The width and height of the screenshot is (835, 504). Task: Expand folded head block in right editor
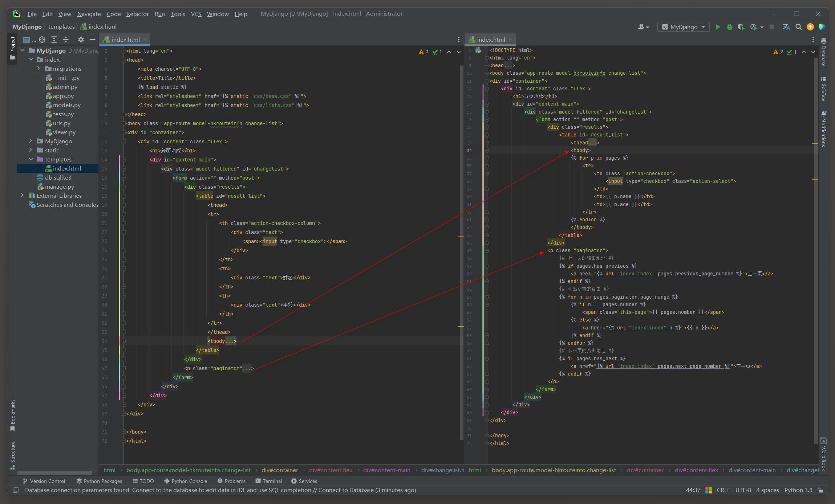click(487, 66)
